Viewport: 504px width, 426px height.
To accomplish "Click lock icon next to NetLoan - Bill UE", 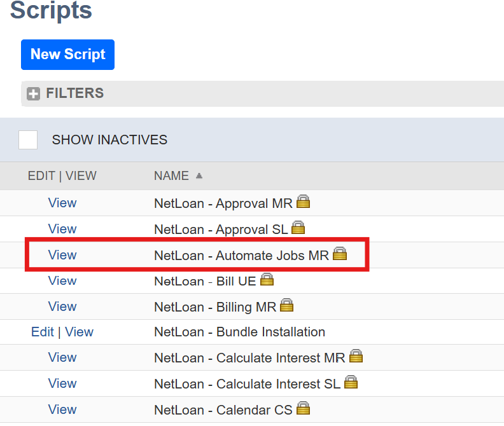I will click(267, 280).
